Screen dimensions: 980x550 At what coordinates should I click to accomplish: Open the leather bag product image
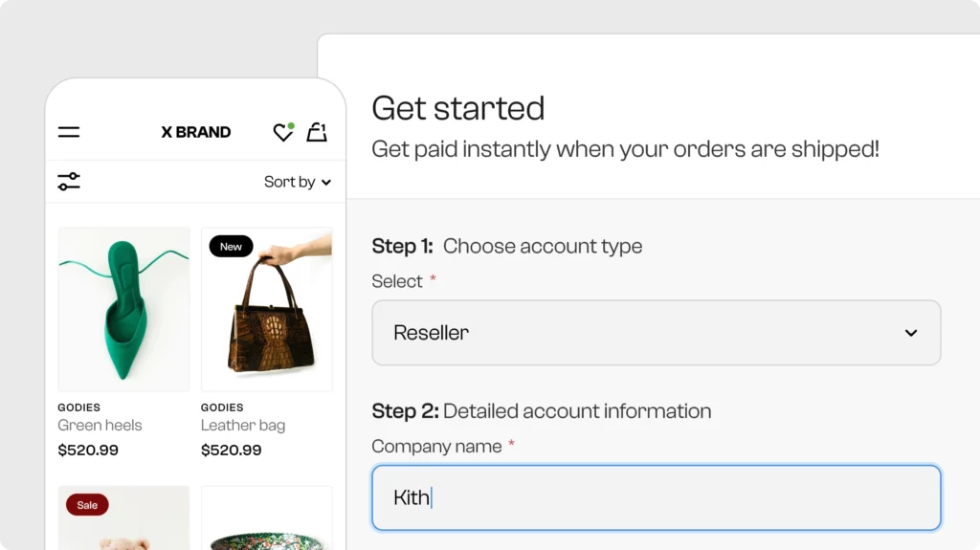[267, 309]
